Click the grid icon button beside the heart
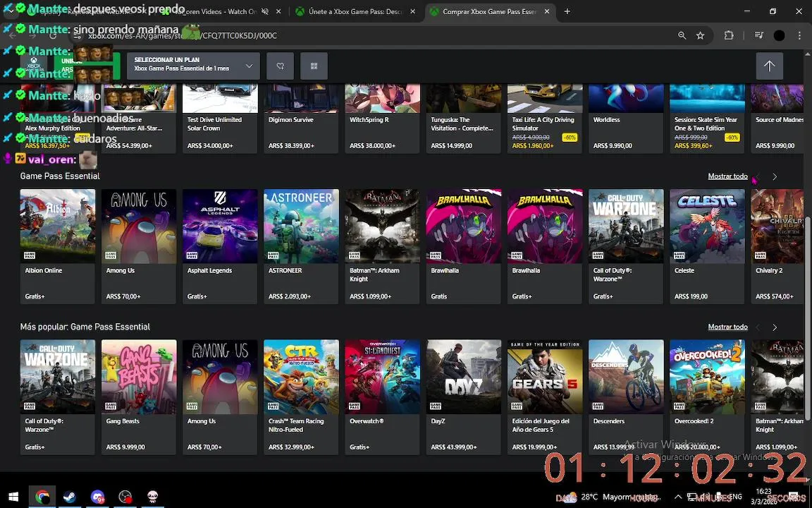The height and width of the screenshot is (508, 812). click(314, 66)
